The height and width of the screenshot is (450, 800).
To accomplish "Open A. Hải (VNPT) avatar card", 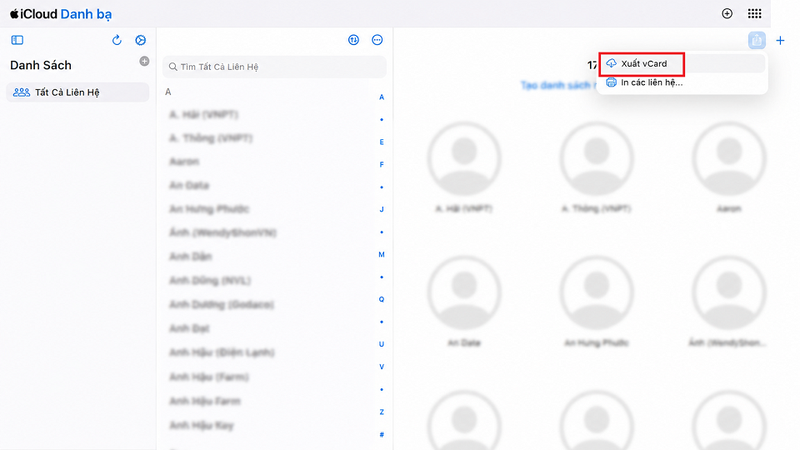I will [464, 159].
